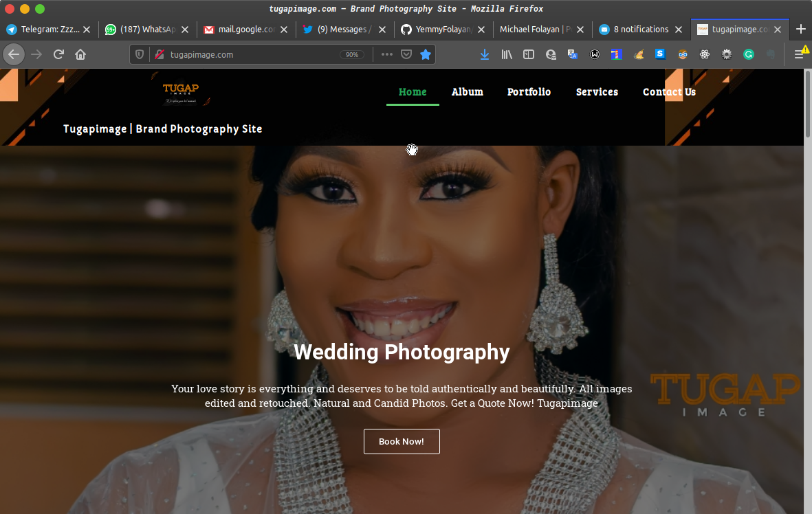The width and height of the screenshot is (812, 514).
Task: Open a new tab with plus button
Action: (800, 30)
